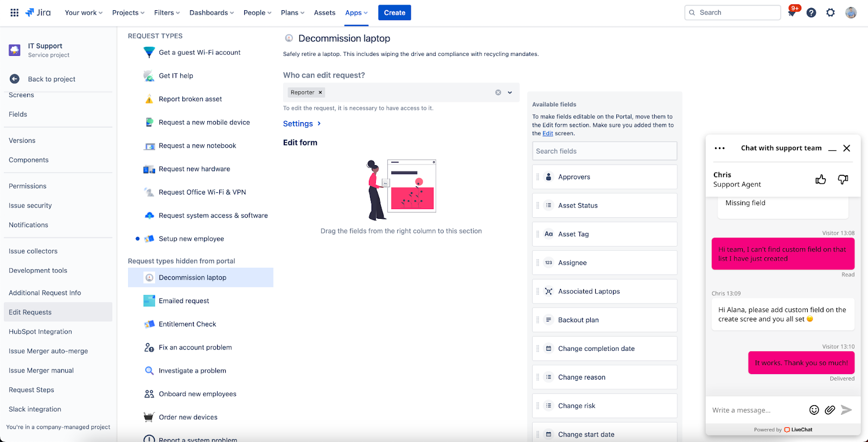Open the Jira settings gear icon
The image size is (868, 442).
coord(831,12)
